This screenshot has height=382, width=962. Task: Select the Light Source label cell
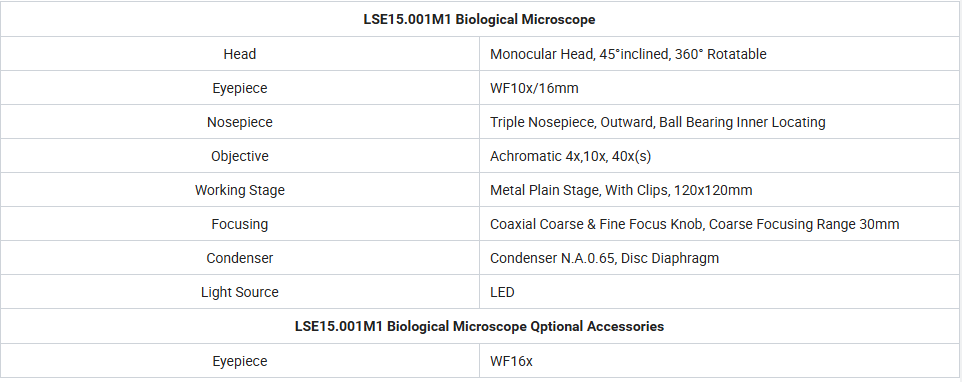click(239, 292)
